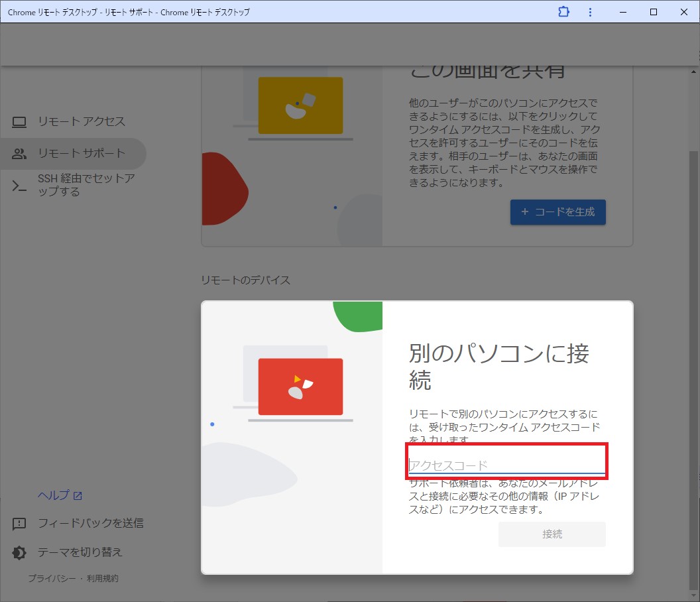Screen dimensions: 700x602
Task: Click the feedback speech-bubble icon
Action: 19,523
